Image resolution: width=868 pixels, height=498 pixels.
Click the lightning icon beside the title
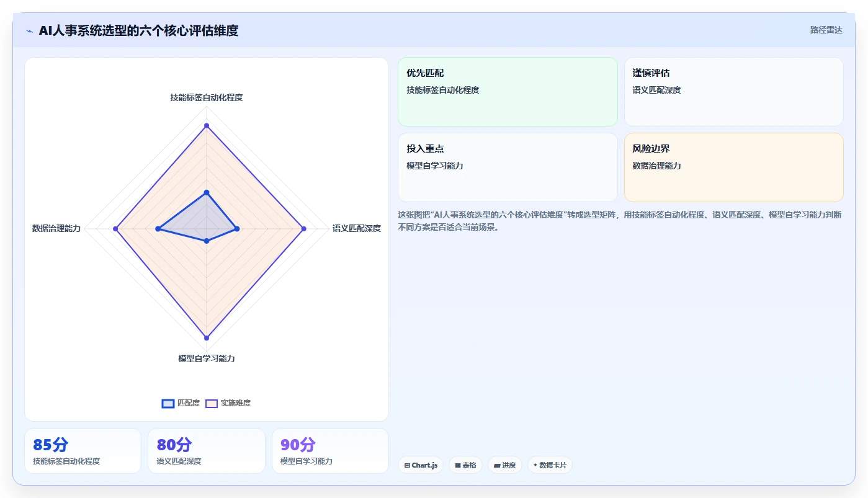[x=29, y=31]
